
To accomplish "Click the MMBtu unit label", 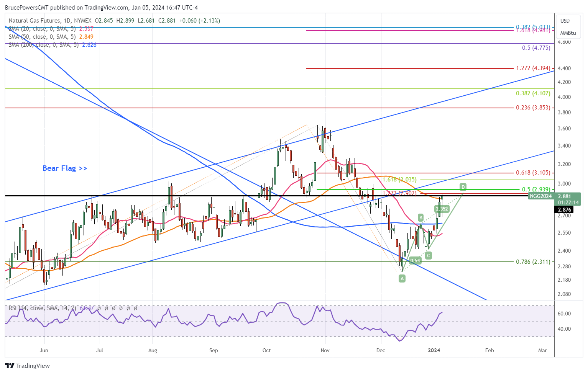I will [x=568, y=33].
